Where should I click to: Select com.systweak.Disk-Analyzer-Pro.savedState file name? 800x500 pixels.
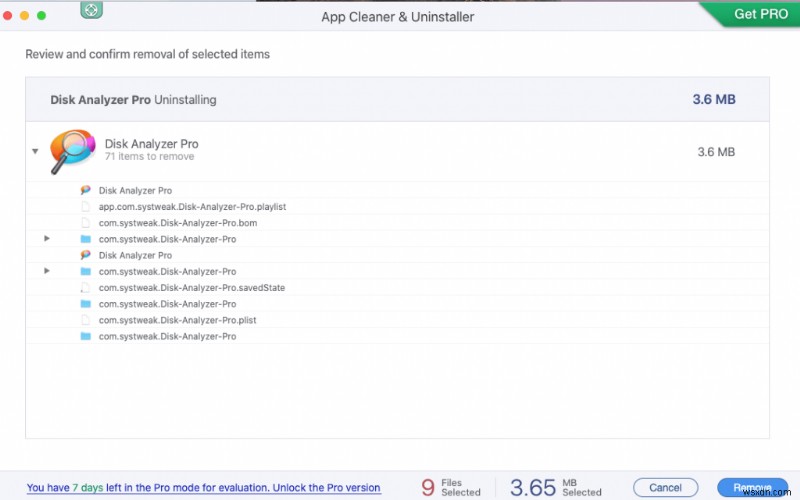pos(192,288)
